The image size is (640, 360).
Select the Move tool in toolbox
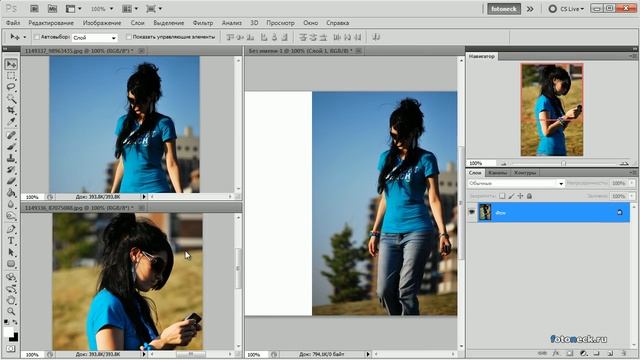11,64
